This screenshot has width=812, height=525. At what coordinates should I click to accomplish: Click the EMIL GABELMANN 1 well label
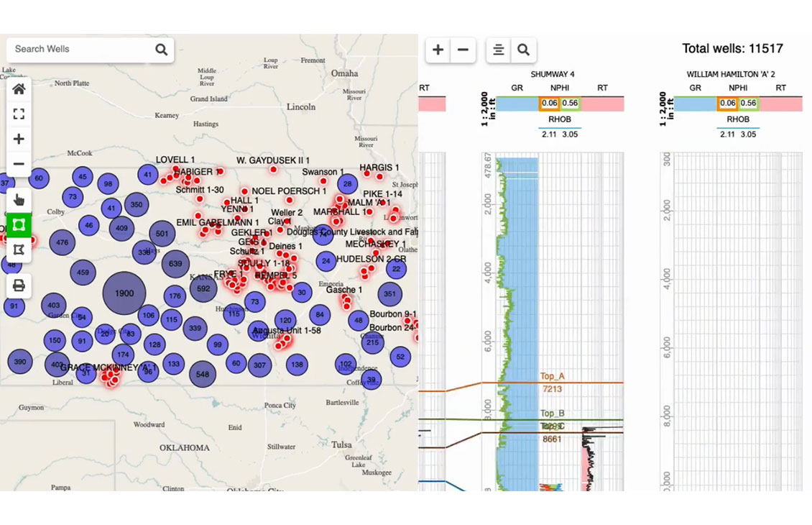pos(218,222)
